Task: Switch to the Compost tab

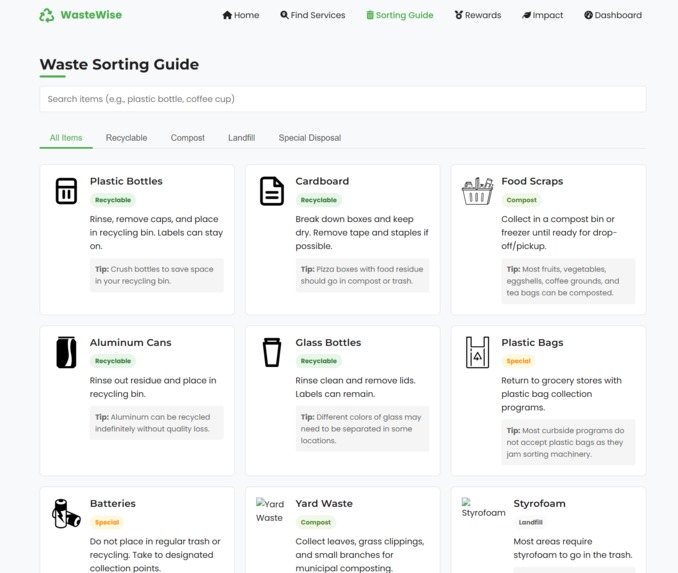Action: 188,138
